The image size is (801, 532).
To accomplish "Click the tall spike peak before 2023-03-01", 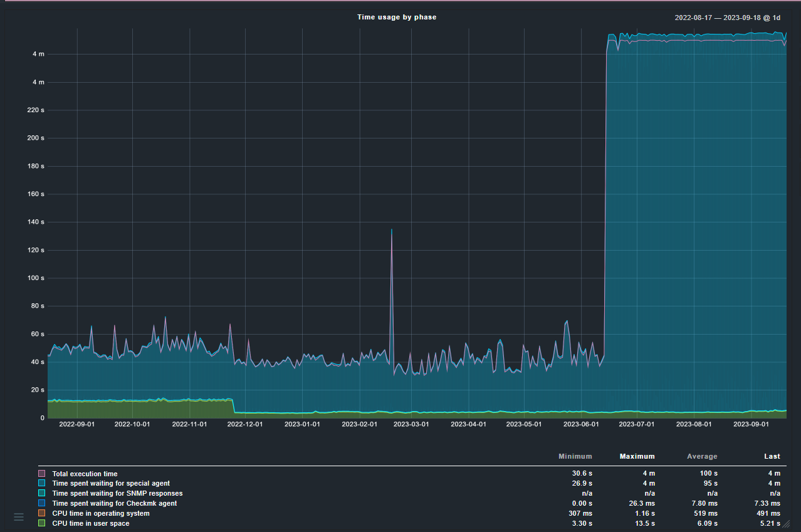I will [x=392, y=230].
